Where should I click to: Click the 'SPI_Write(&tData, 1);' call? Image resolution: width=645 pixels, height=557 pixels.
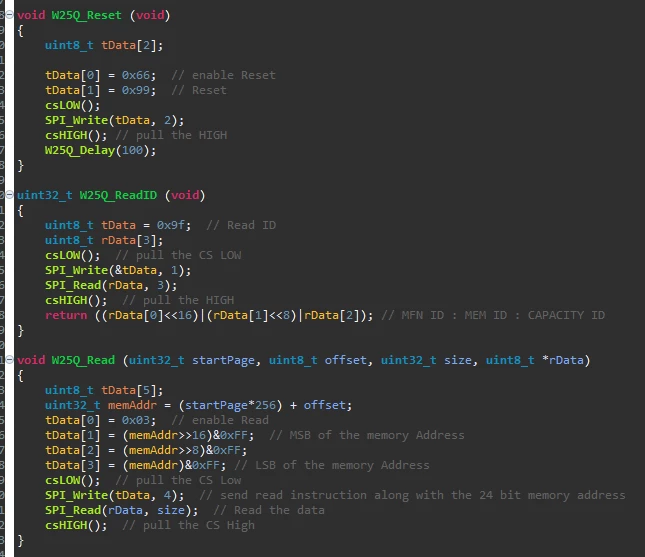(118, 270)
